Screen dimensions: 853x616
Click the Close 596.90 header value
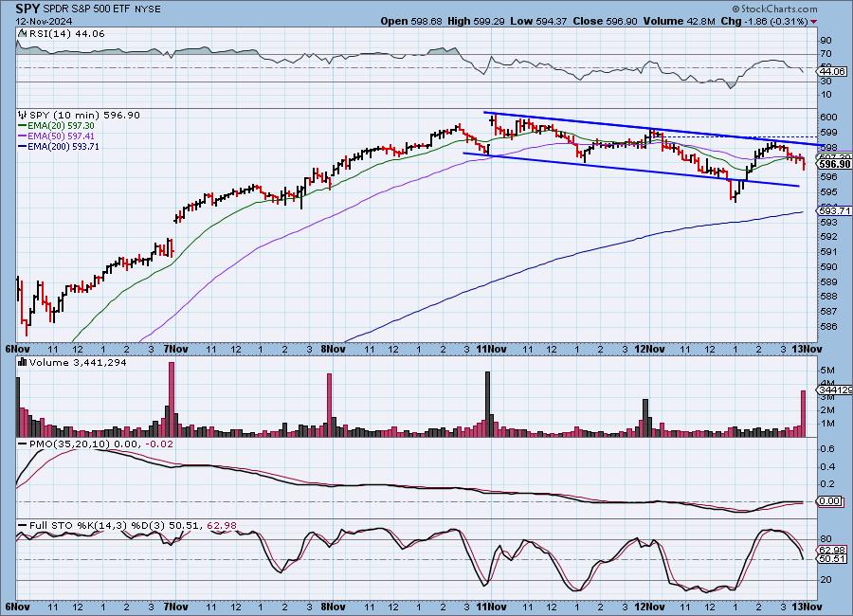(605, 21)
